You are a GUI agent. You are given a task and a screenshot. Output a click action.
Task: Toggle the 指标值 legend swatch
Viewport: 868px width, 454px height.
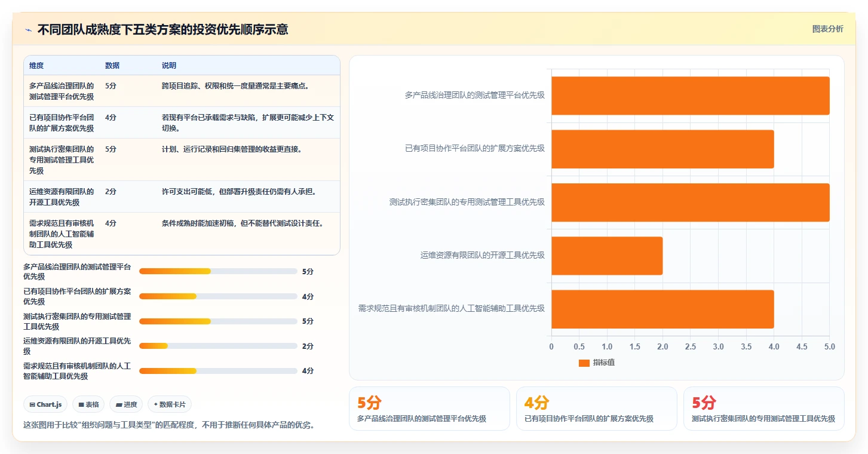click(584, 363)
